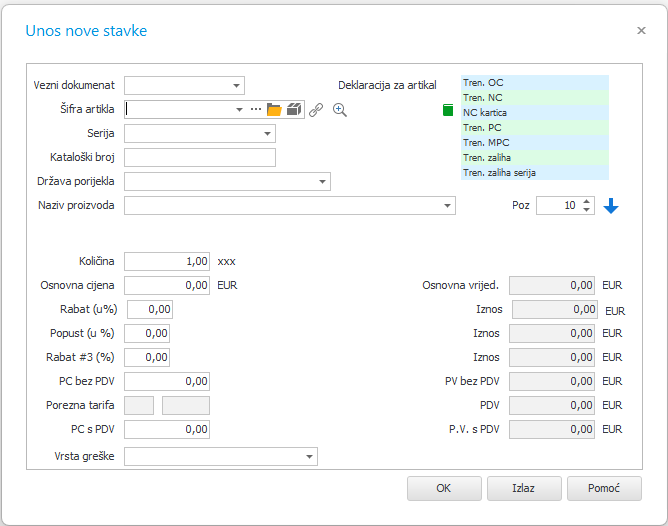Image resolution: width=668 pixels, height=526 pixels.
Task: Click into the Količina field
Action: 167,261
